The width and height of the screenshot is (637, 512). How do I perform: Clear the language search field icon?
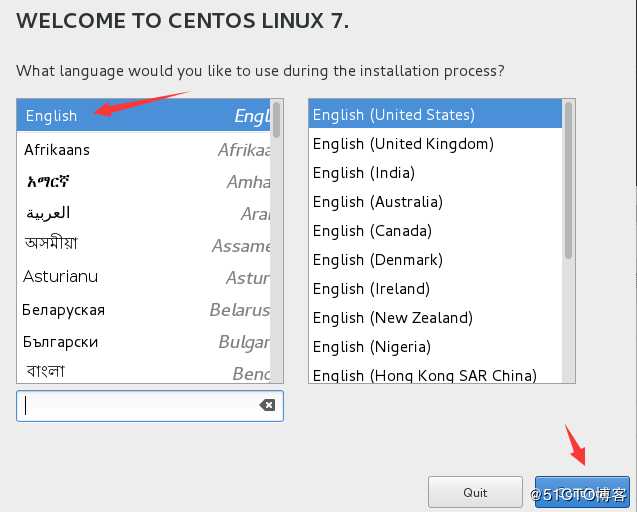tap(267, 405)
